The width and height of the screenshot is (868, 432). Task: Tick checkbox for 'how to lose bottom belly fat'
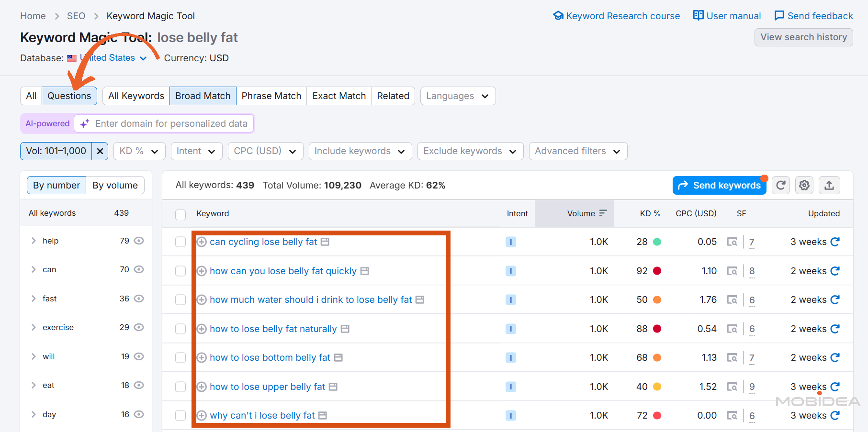(180, 358)
